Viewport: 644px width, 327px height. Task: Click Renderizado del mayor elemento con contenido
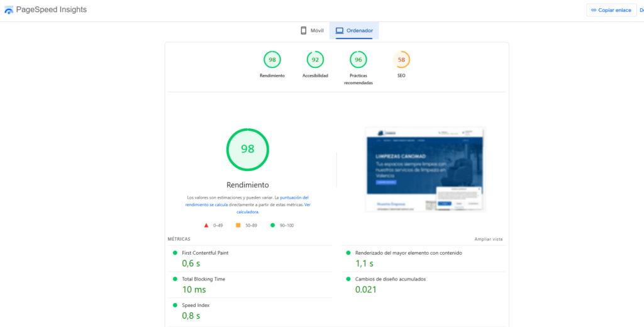(408, 253)
